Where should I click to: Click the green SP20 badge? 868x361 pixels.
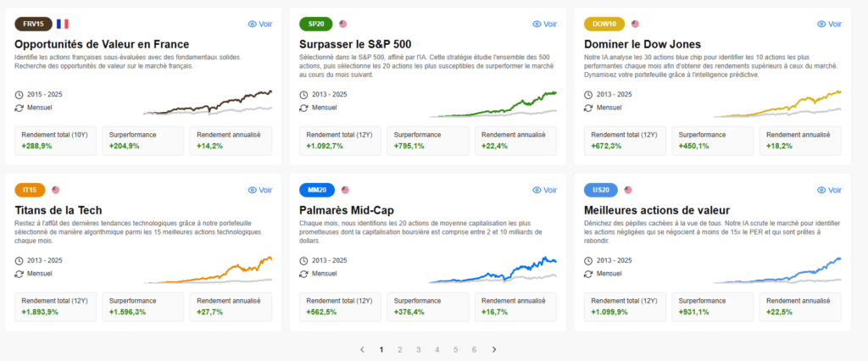315,24
